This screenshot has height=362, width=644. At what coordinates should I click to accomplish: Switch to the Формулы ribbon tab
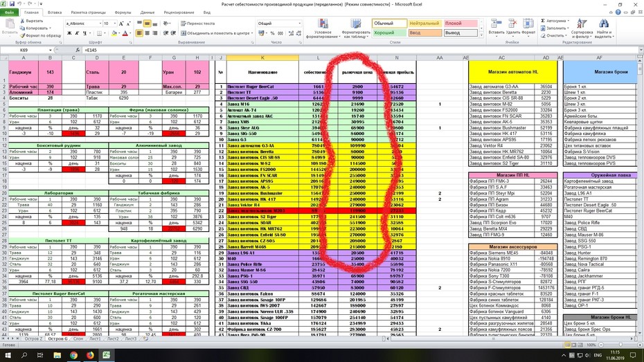[x=123, y=12]
